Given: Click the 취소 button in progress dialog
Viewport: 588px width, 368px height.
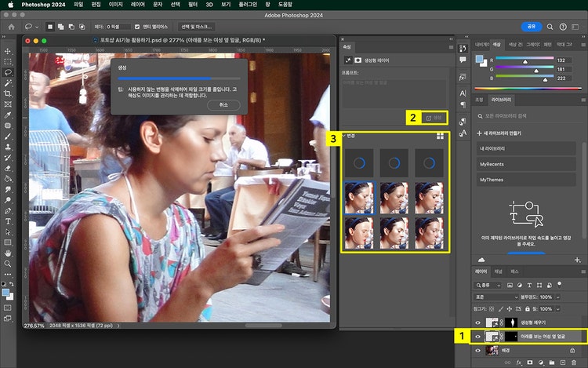Looking at the screenshot, I should tap(224, 104).
